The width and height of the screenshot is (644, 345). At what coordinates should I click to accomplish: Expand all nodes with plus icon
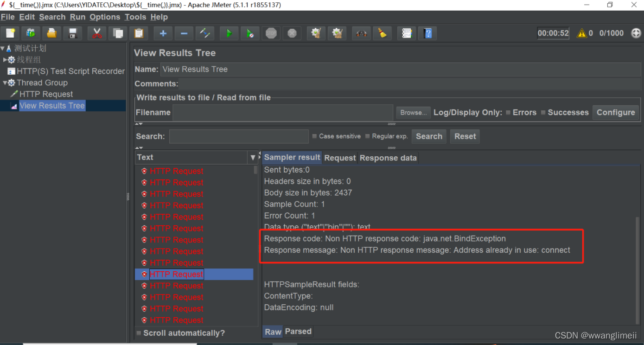163,33
